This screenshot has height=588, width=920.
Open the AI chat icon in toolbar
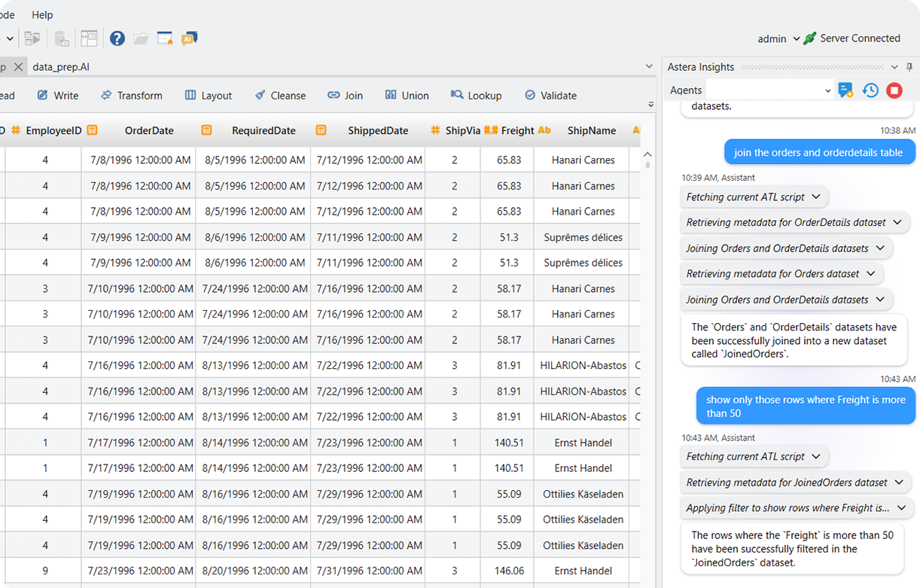pos(189,38)
